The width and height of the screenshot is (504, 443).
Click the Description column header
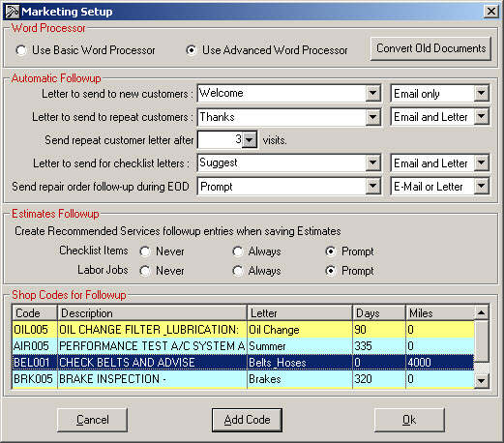point(152,313)
